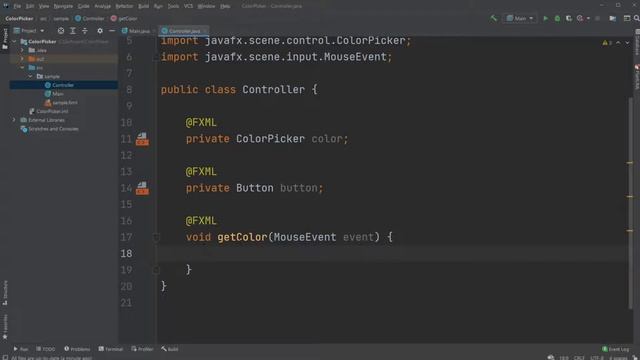Open the VCS menu
640x360 pixels.
(x=188, y=6)
